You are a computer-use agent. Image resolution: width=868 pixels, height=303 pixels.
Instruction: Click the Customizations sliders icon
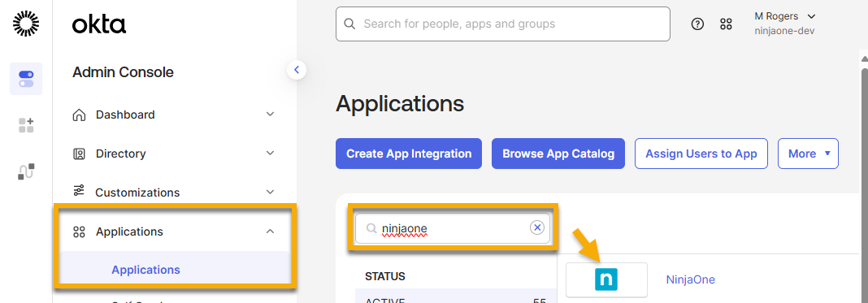click(x=79, y=191)
